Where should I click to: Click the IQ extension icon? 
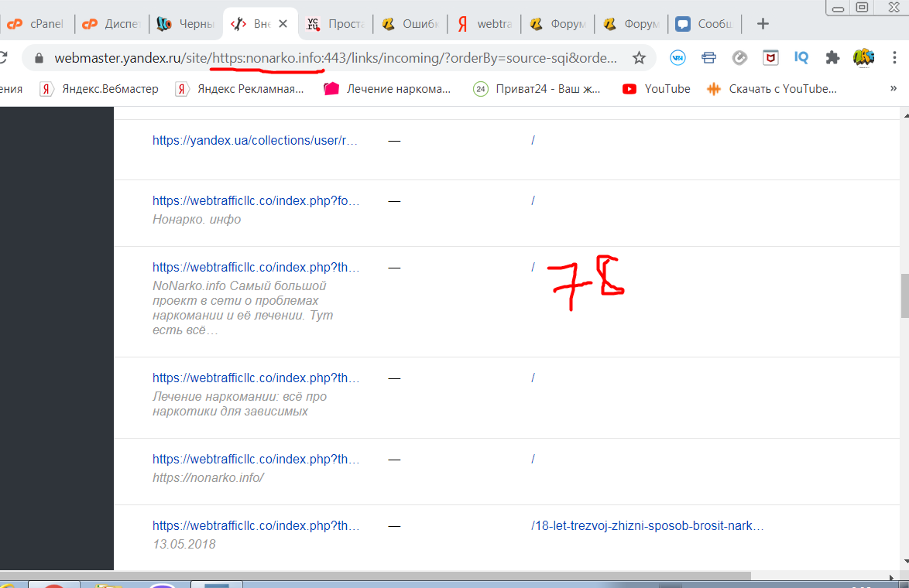[x=801, y=57]
